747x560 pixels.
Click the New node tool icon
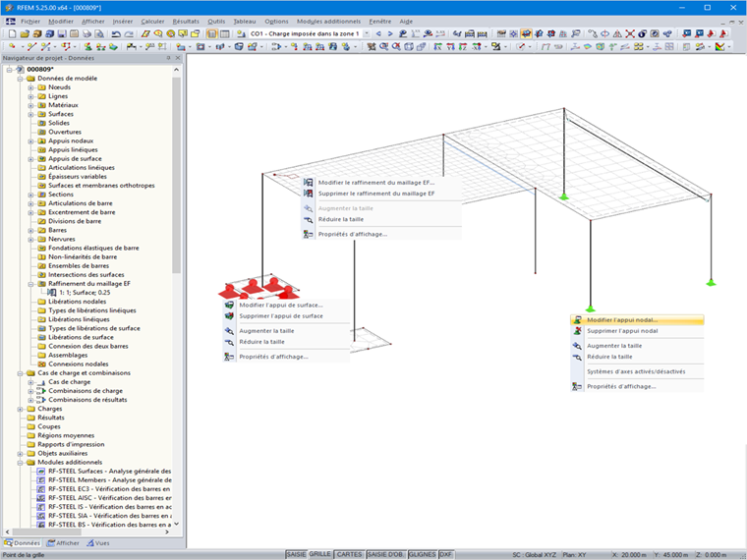pyautogui.click(x=12, y=46)
